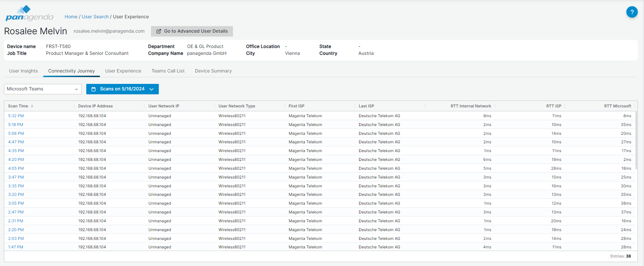This screenshot has width=644, height=266.
Task: Open the 3:20 PM scan
Action: pyautogui.click(x=16, y=195)
